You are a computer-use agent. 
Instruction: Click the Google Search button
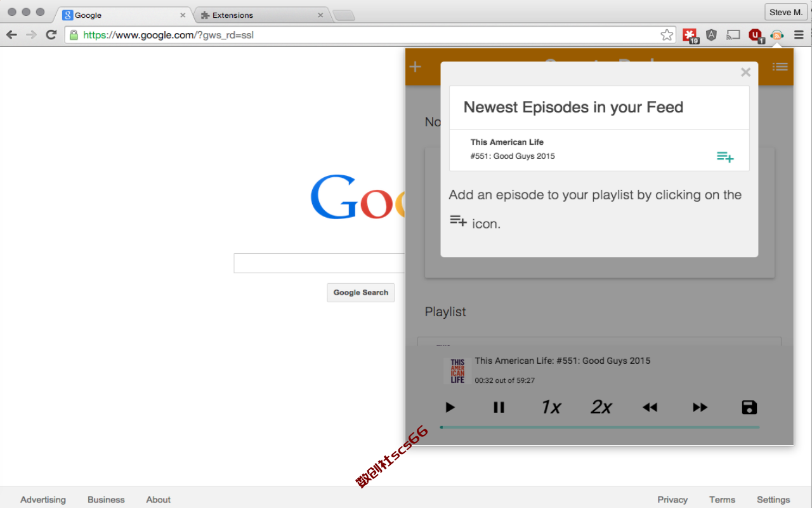[x=361, y=293]
